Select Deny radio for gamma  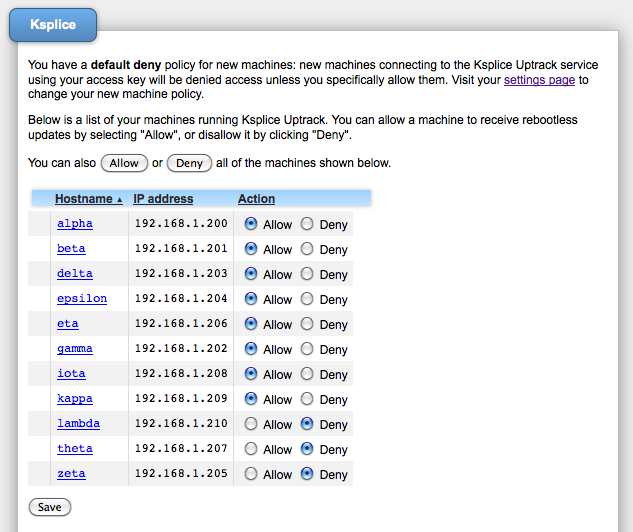[307, 349]
